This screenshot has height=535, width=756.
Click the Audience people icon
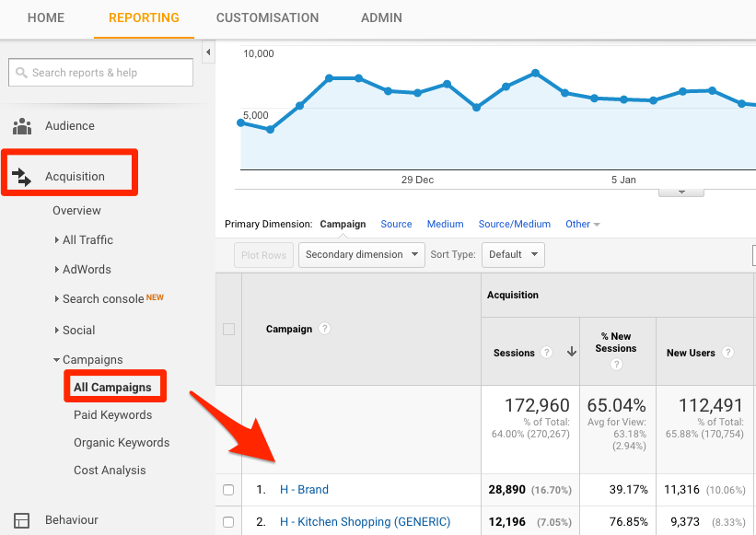point(21,126)
